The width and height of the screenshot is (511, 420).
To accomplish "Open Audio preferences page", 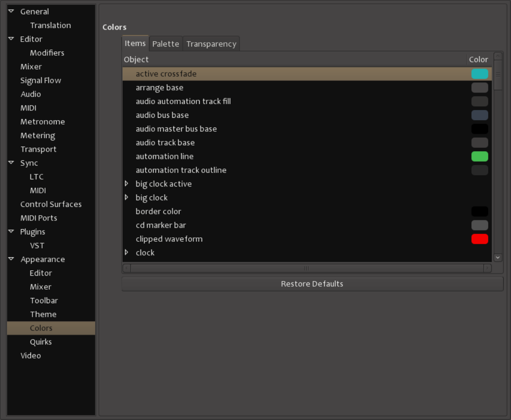I will point(31,94).
